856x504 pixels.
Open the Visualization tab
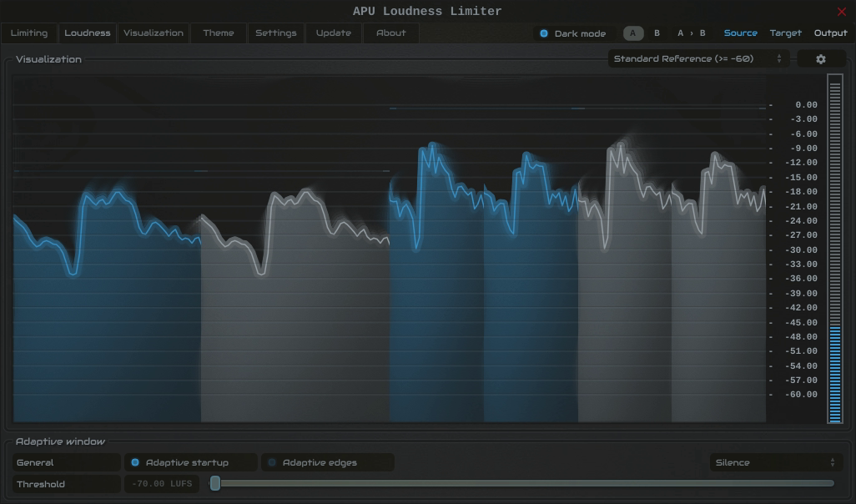point(154,33)
